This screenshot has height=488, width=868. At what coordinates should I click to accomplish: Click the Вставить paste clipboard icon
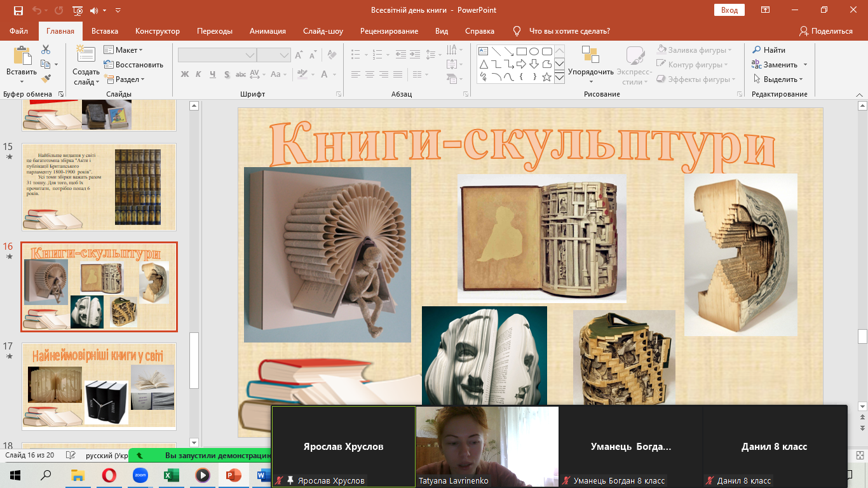(22, 55)
